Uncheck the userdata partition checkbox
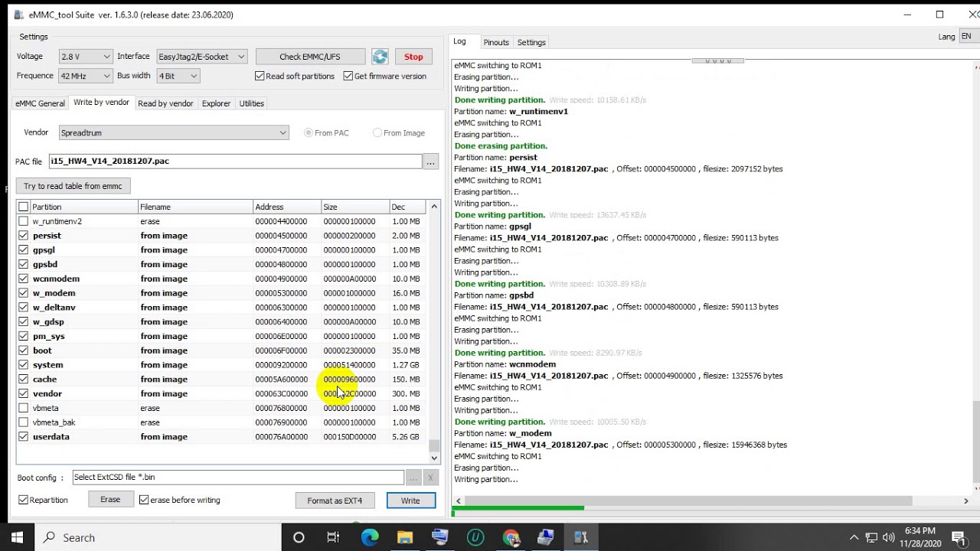Screen dimensions: 980x551 point(24,437)
